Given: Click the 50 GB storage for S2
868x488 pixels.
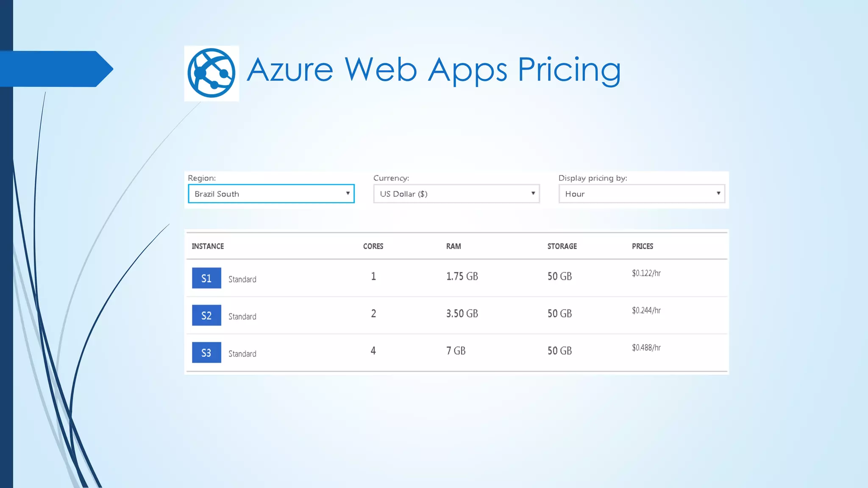Looking at the screenshot, I should 559,313.
